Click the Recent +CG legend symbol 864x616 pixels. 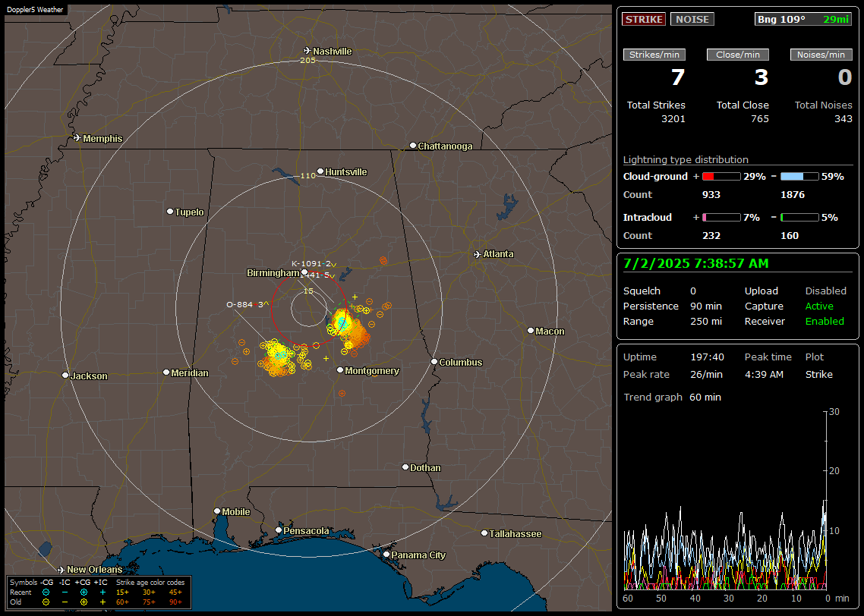tap(84, 592)
